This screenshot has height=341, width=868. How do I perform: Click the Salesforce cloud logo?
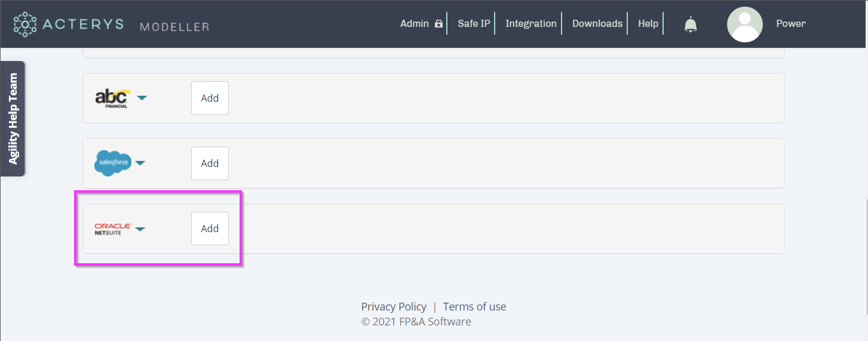point(112,163)
